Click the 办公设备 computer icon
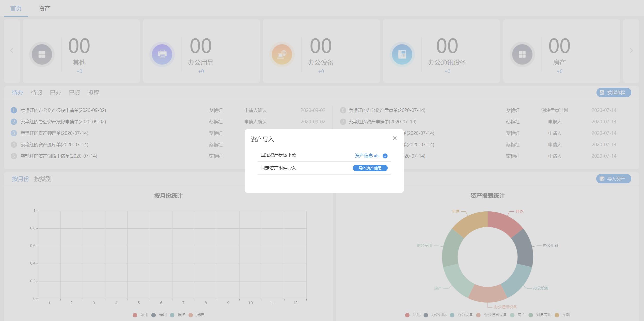The image size is (644, 321). pyautogui.click(x=282, y=54)
